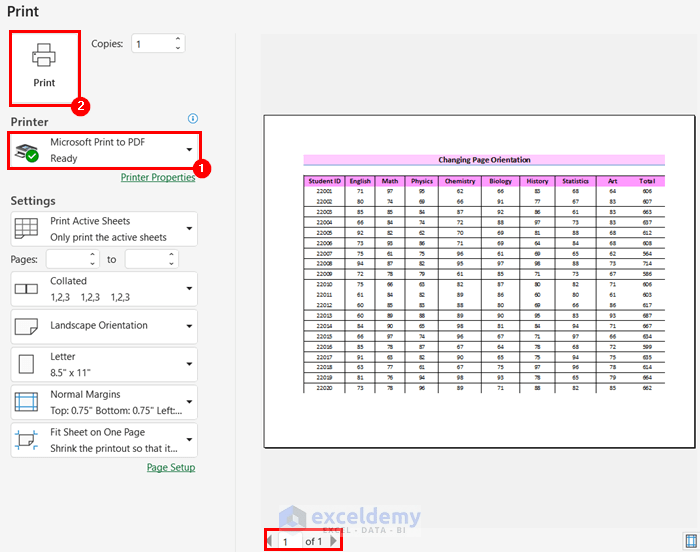
Task: Click the 'Total' column header in preview
Action: point(647,181)
